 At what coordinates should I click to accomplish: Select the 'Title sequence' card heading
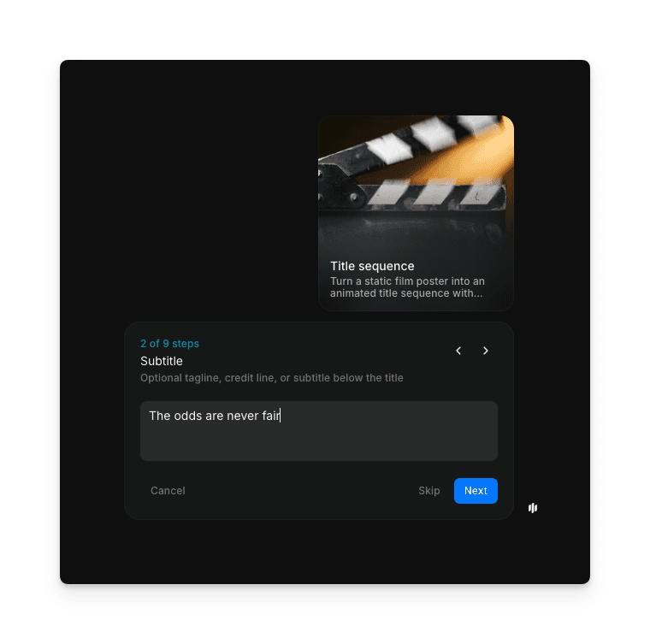point(372,266)
